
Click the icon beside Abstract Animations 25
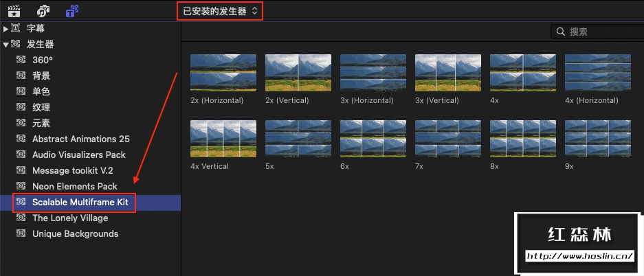click(21, 139)
